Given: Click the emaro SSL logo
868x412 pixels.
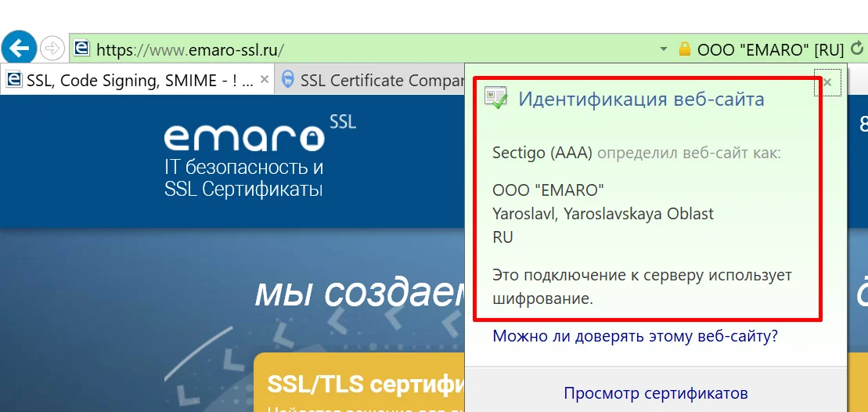Looking at the screenshot, I should 260,133.
